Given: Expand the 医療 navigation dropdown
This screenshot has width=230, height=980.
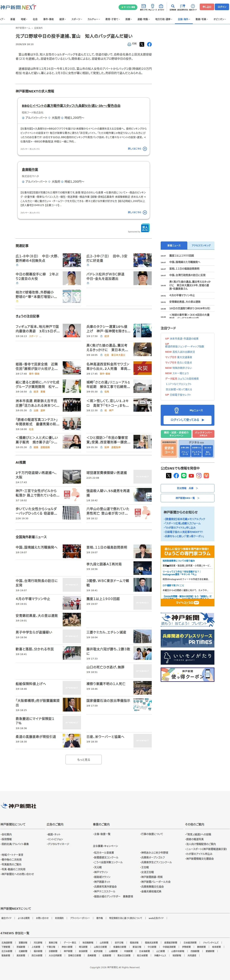Looking at the screenshot, I should click(129, 19).
